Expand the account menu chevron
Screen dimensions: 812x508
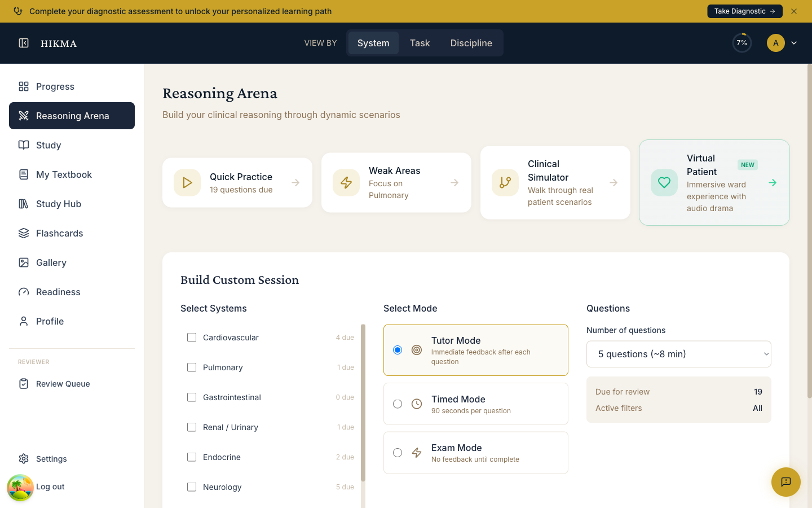(794, 43)
